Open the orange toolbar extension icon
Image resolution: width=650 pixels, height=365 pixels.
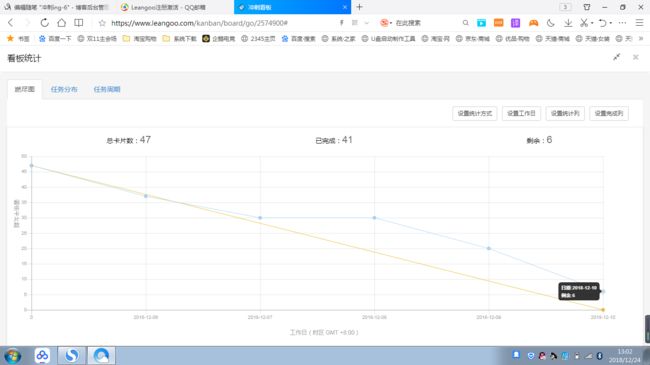coord(499,23)
